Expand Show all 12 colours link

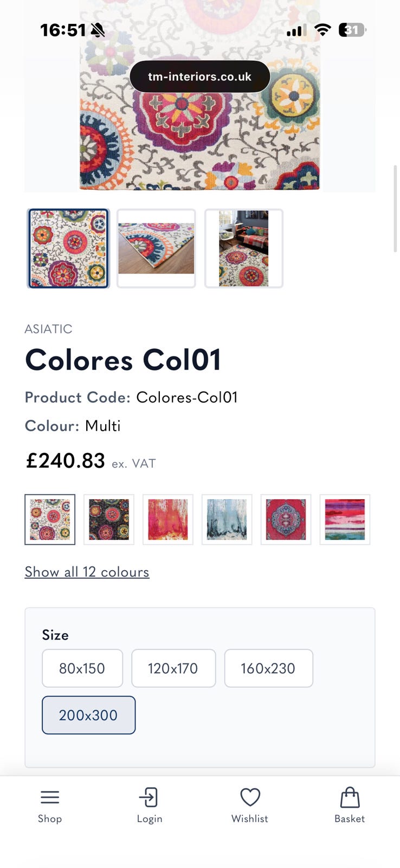click(x=87, y=572)
